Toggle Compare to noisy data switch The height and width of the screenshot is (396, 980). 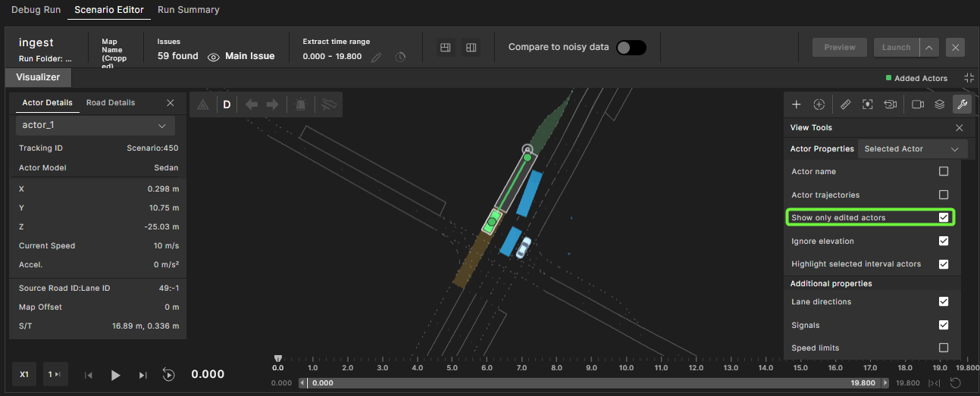click(x=631, y=48)
